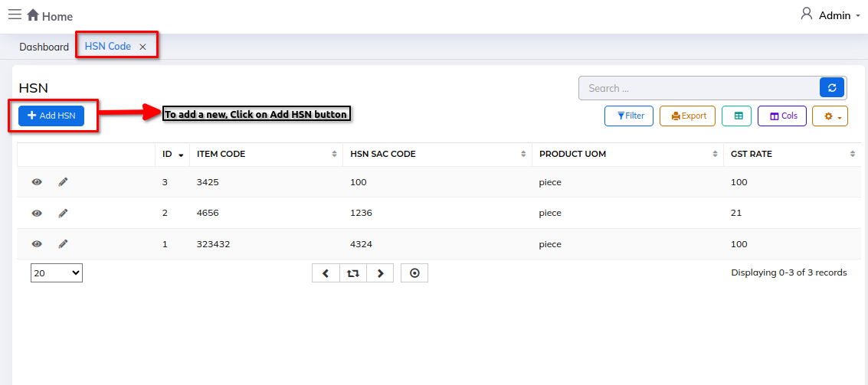Screen dimensions: 868x385
Task: Open the page size dropdown showing 20
Action: [57, 272]
